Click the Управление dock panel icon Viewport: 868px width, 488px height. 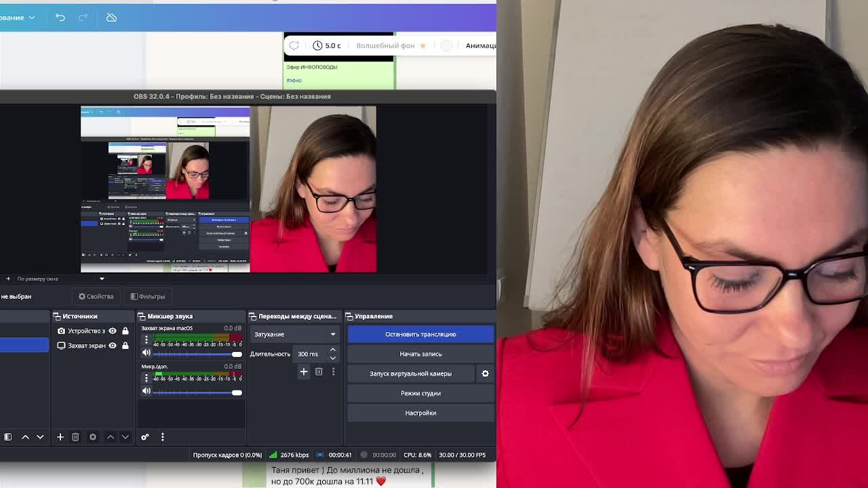tap(349, 316)
